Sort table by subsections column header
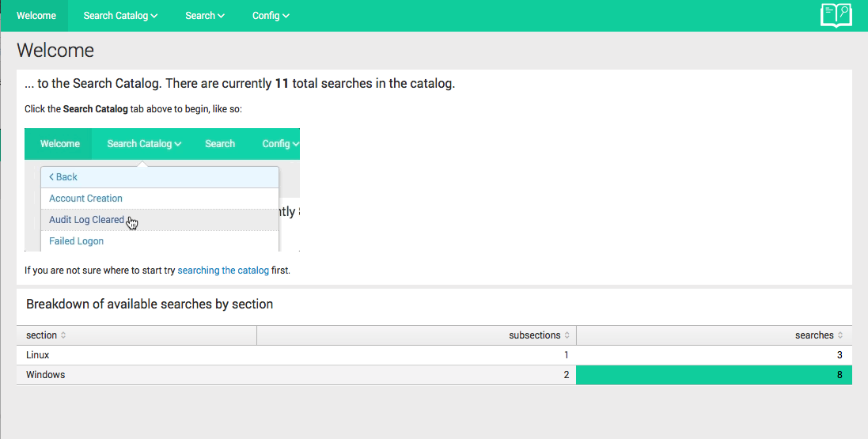Image resolution: width=868 pixels, height=439 pixels. point(417,335)
